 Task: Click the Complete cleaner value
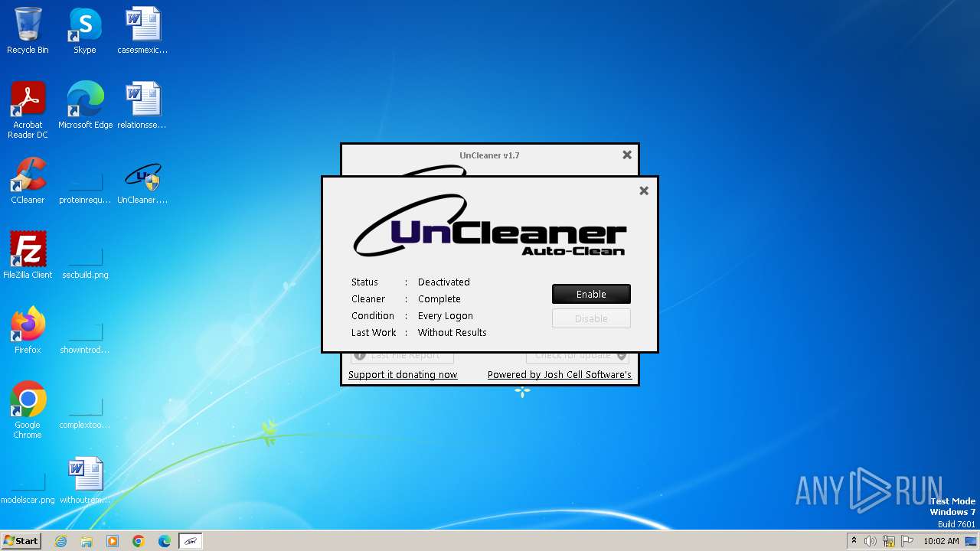coord(439,298)
